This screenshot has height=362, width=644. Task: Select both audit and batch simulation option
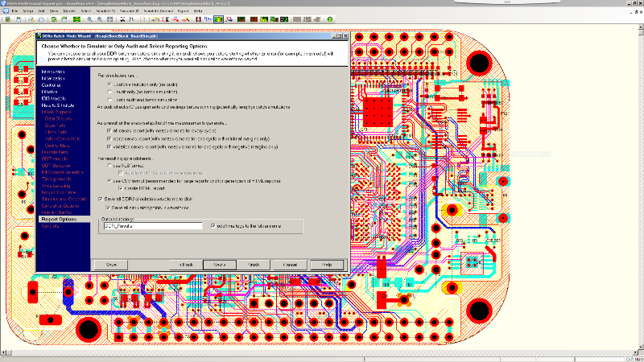[109, 100]
